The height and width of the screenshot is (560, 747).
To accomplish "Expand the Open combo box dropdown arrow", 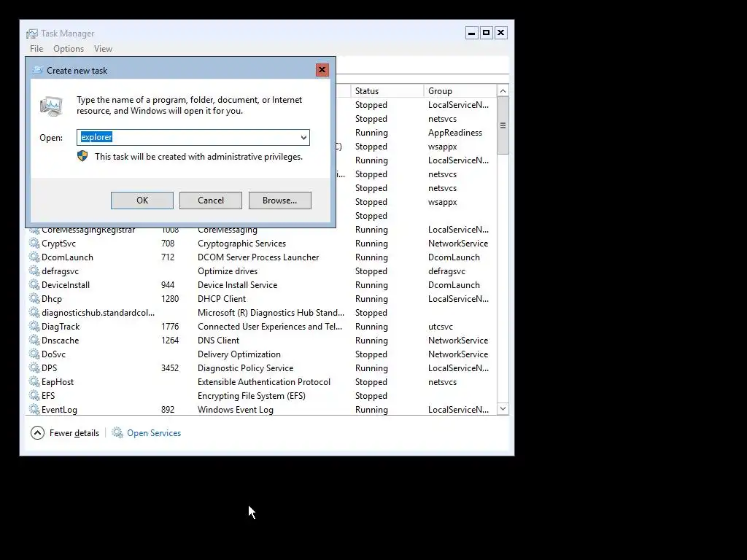I will click(303, 138).
